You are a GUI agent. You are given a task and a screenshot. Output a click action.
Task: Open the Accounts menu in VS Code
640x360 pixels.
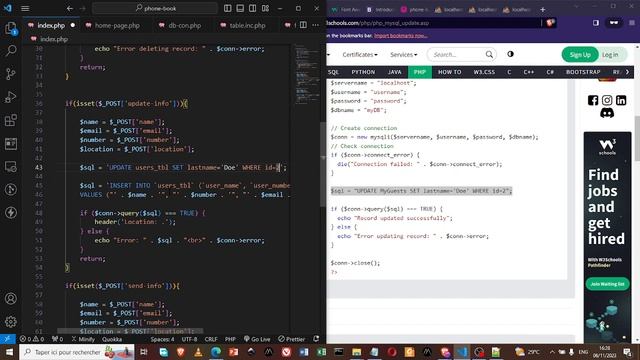tap(11, 298)
